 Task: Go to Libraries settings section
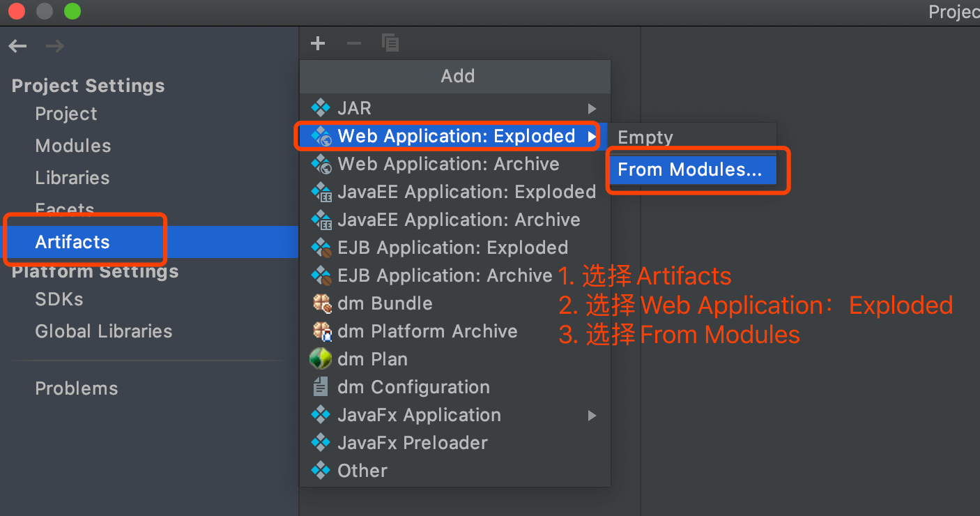click(x=72, y=178)
